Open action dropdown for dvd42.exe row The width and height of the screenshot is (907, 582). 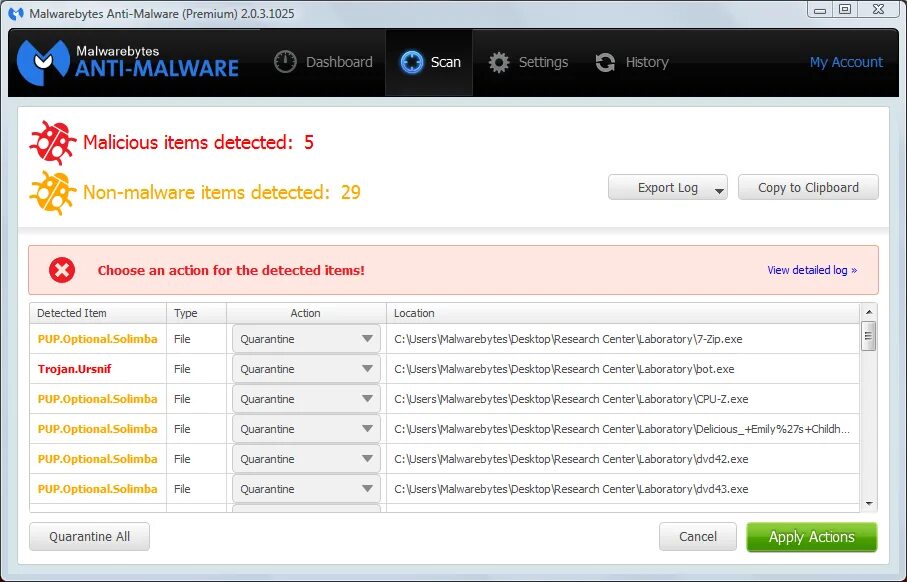pyautogui.click(x=306, y=459)
